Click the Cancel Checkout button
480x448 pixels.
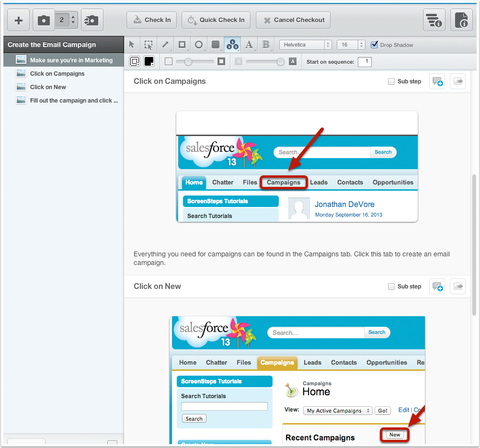pyautogui.click(x=293, y=20)
